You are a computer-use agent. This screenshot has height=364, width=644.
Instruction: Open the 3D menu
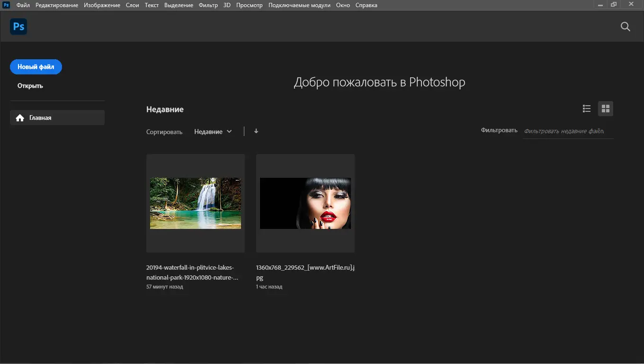pyautogui.click(x=227, y=5)
